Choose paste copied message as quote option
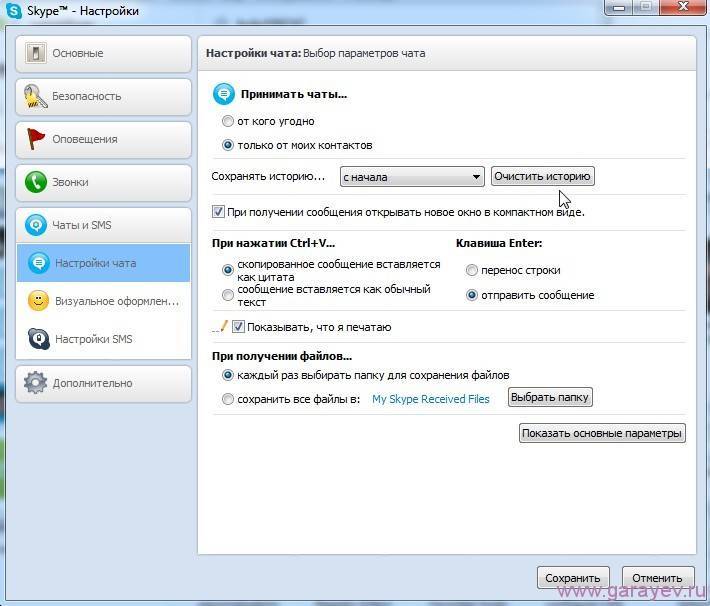 pos(227,270)
